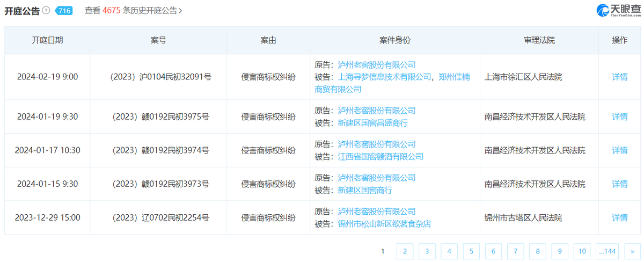The width and height of the screenshot is (644, 262).
Task: Click plaintiff 泸州老窖股份有限公司 in first row
Action: 377,65
